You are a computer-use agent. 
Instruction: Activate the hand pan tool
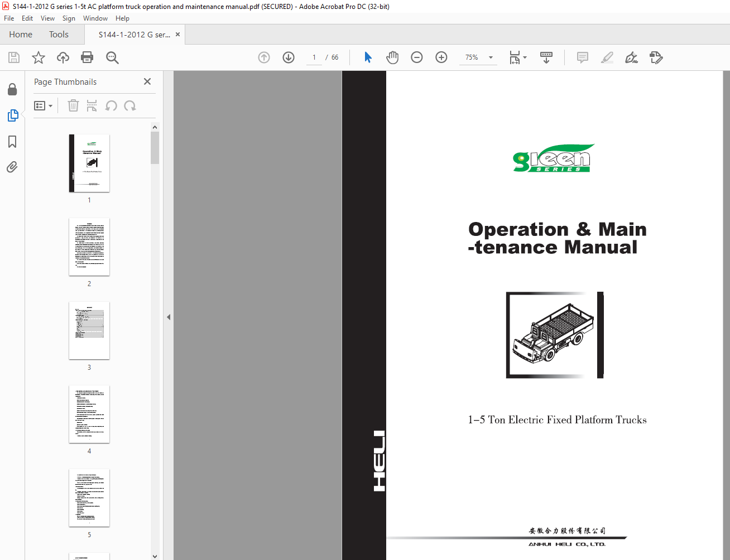click(392, 57)
